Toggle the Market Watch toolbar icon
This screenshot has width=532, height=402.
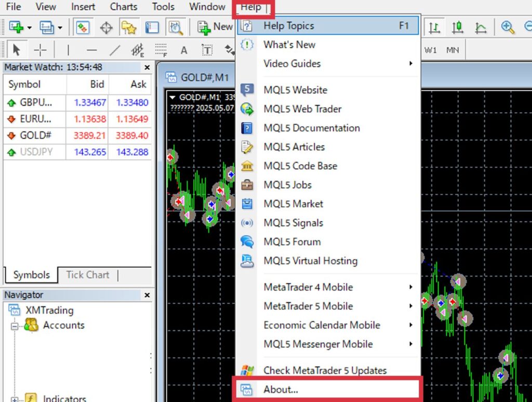(x=83, y=27)
